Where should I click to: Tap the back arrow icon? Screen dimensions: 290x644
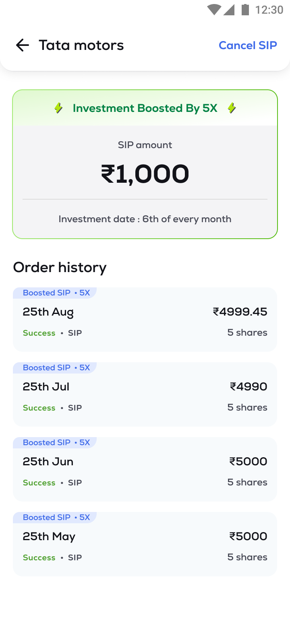coord(23,45)
